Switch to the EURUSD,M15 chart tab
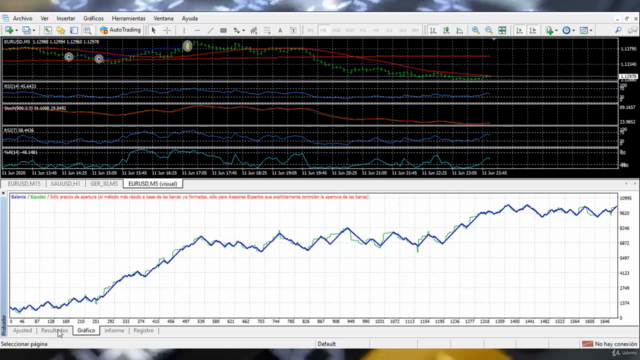This screenshot has width=640, height=360. coord(24,184)
